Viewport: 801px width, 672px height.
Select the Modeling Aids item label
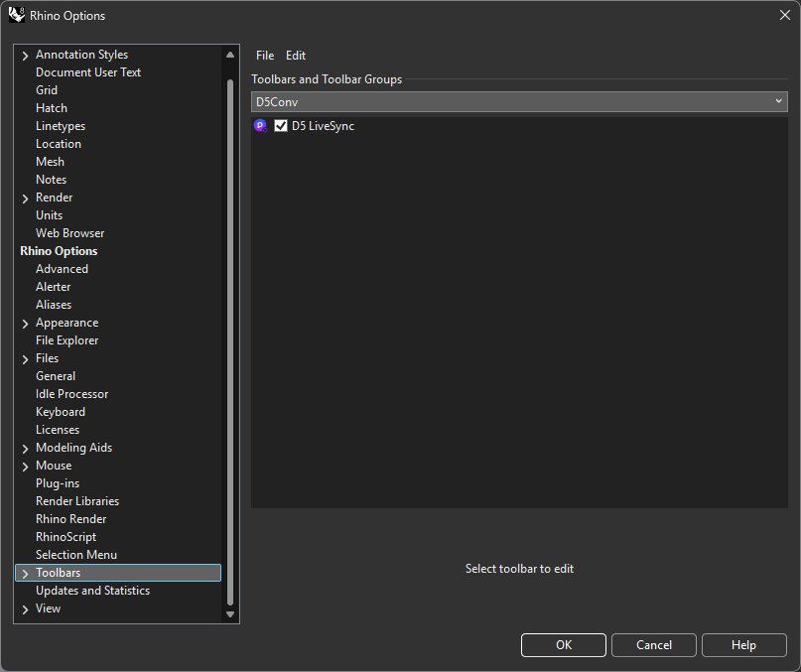74,448
